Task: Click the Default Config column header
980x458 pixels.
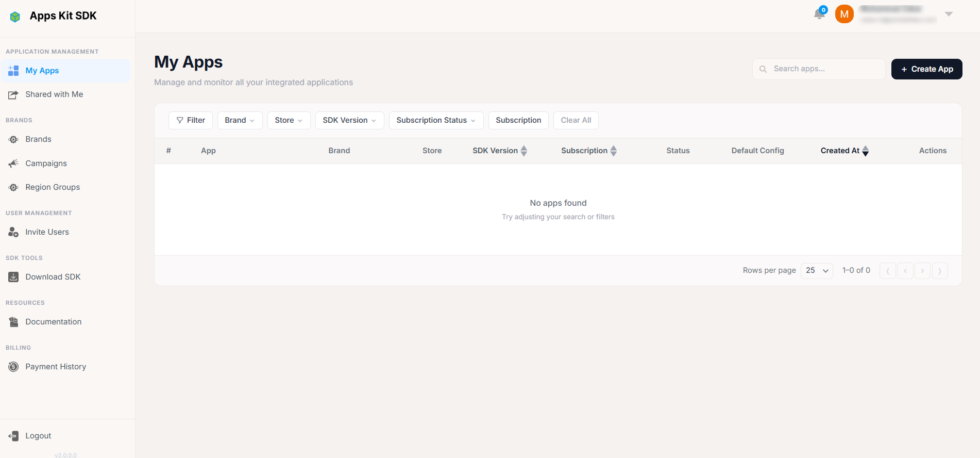Action: (x=757, y=151)
